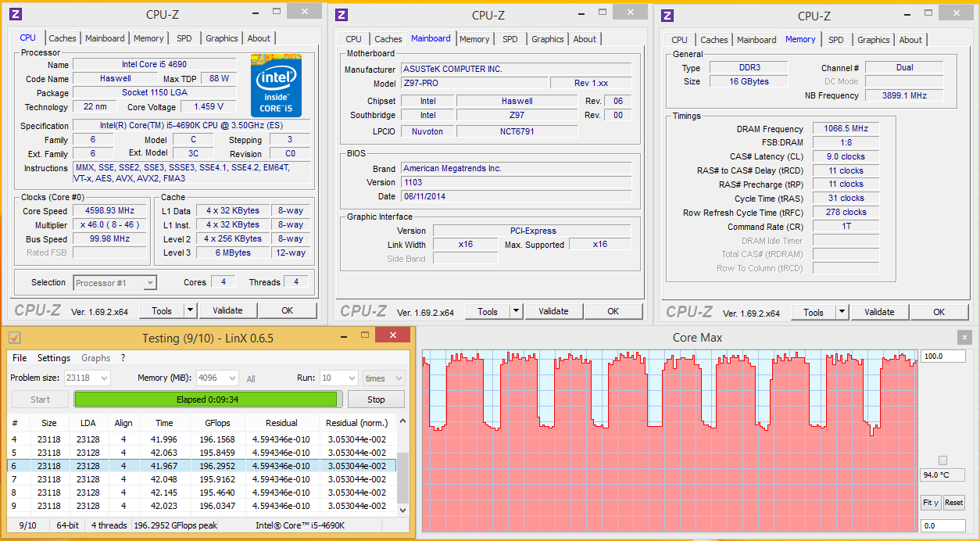Click the Intel Core i5 badge logo
Image resolution: width=980 pixels, height=541 pixels.
(x=275, y=86)
